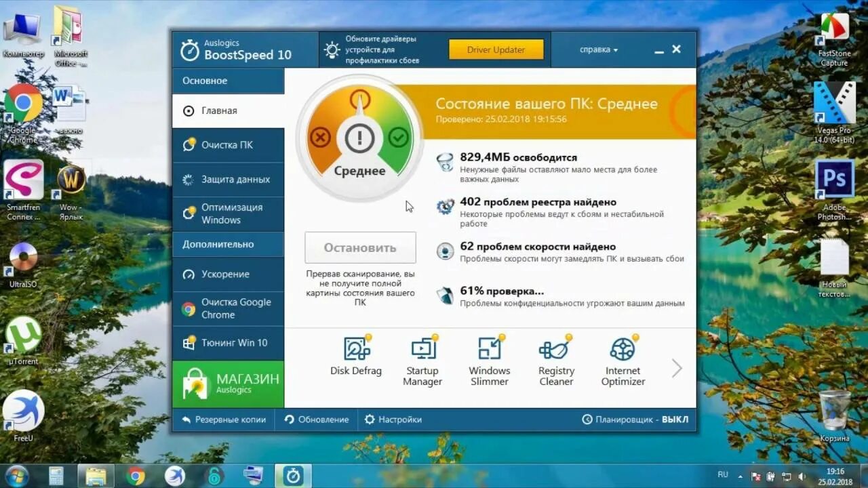Open the Корзина recycle bin
The width and height of the screenshot is (868, 488).
pyautogui.click(x=834, y=416)
